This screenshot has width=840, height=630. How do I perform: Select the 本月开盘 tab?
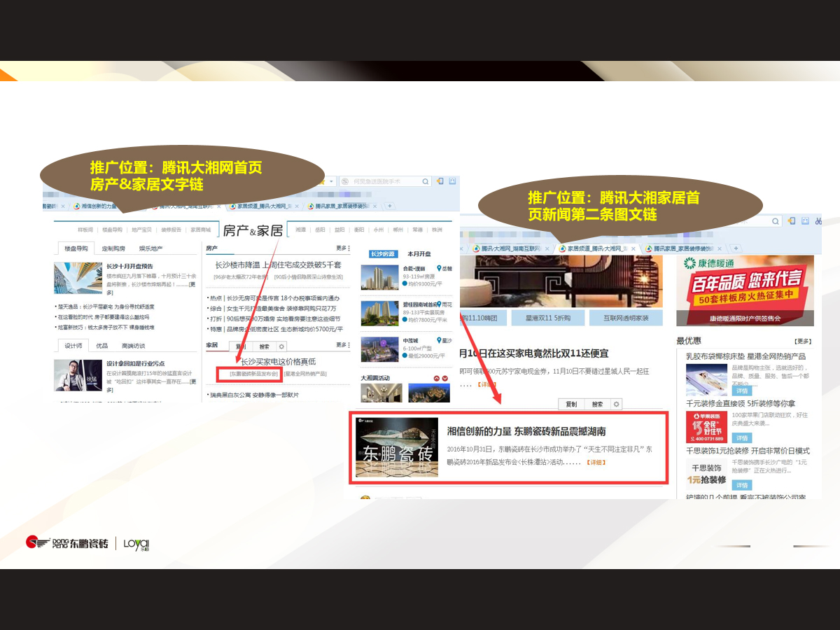[x=419, y=254]
